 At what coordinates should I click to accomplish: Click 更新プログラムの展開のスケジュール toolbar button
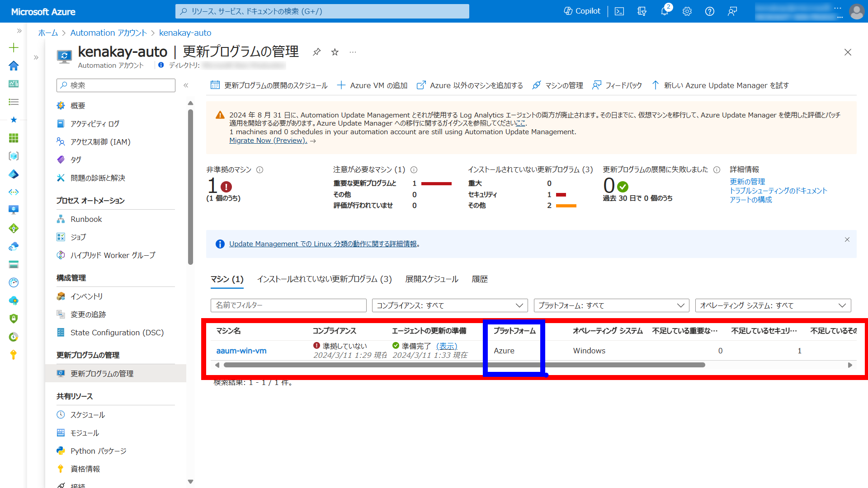click(x=269, y=85)
